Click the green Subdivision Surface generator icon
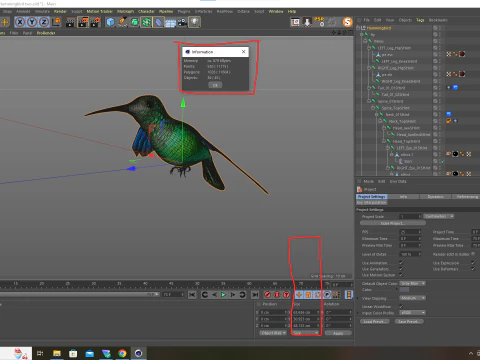This screenshot has width=480, height=360. [134, 22]
